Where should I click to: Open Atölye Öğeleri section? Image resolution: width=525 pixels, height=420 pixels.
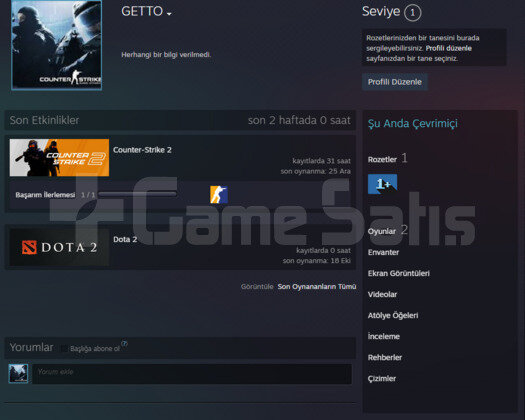[393, 316]
